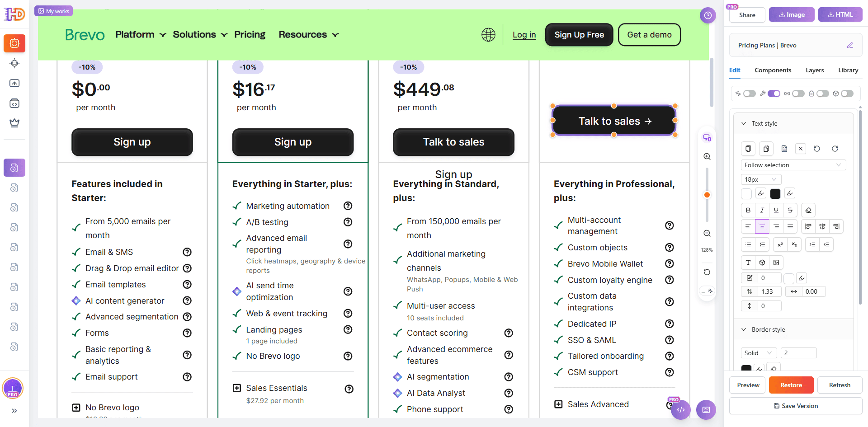Click the orange Restore button

point(791,385)
